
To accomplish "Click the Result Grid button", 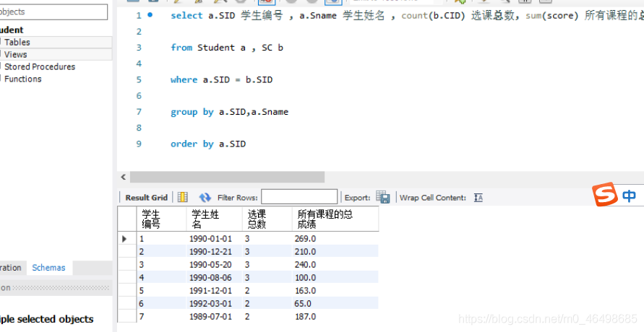I will (x=147, y=198).
